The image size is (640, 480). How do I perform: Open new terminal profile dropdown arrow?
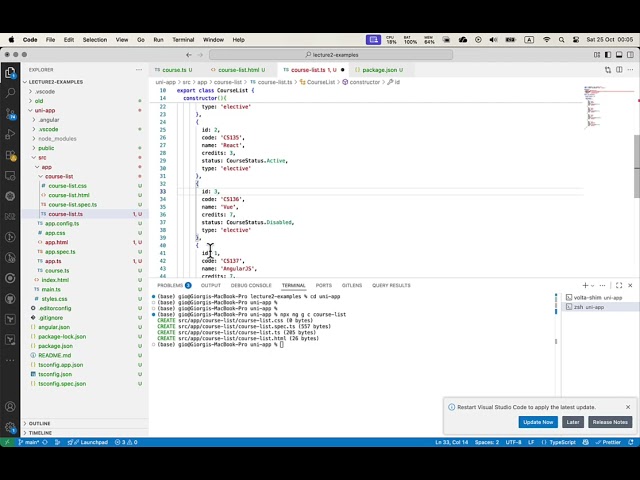pos(592,285)
